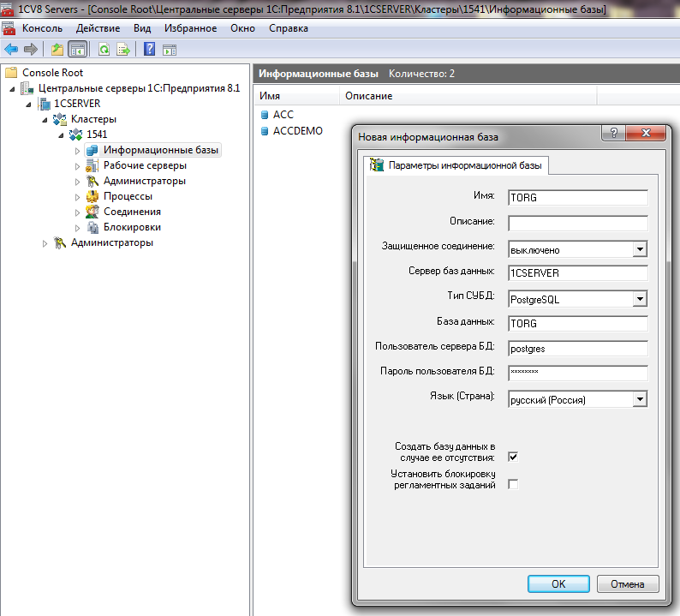Image resolution: width=680 pixels, height=616 pixels.
Task: Click the Refresh toolbar icon
Action: coord(104,49)
